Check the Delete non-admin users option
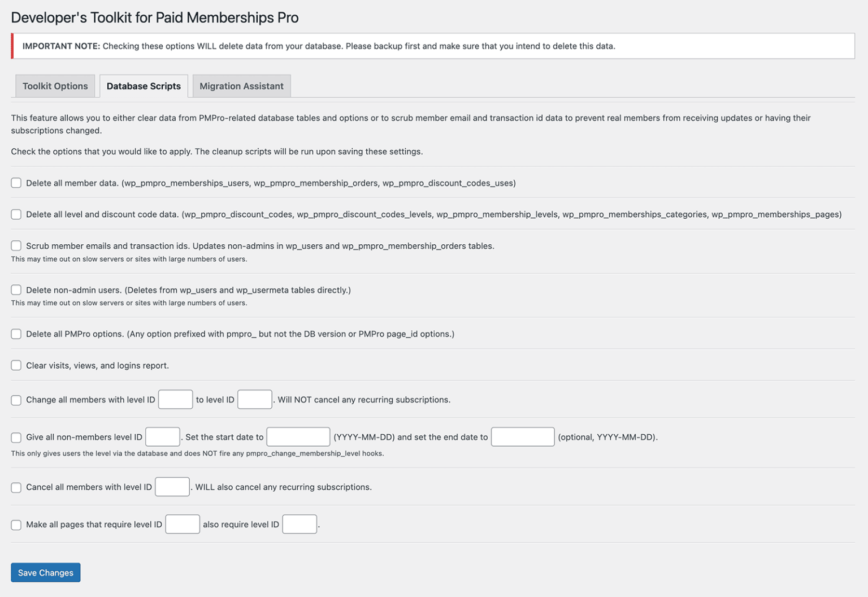Image resolution: width=868 pixels, height=597 pixels. (x=16, y=289)
